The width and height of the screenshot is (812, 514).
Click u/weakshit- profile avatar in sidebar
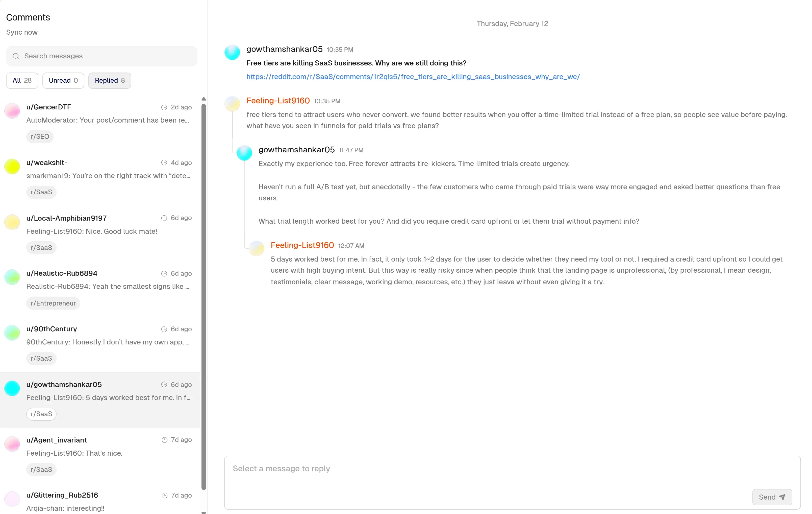12,166
